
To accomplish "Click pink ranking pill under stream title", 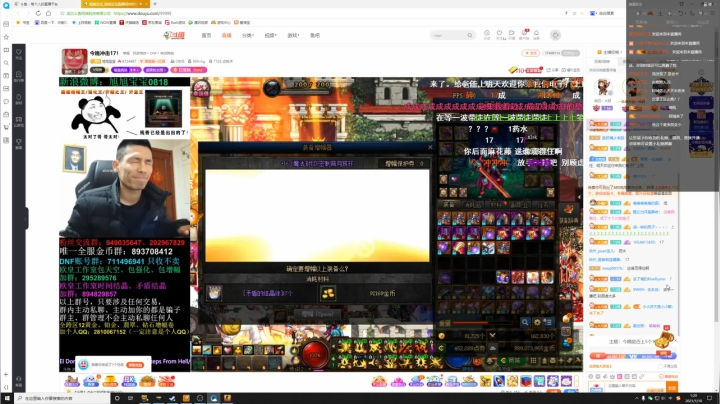I will (x=188, y=70).
